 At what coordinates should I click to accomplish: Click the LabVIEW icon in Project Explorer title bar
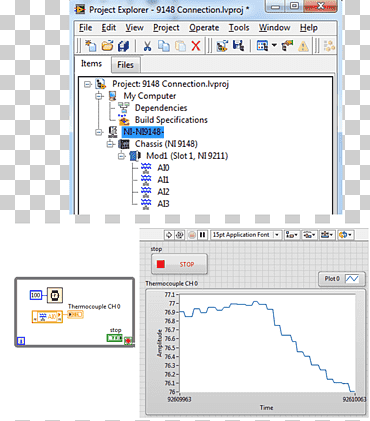click(80, 10)
